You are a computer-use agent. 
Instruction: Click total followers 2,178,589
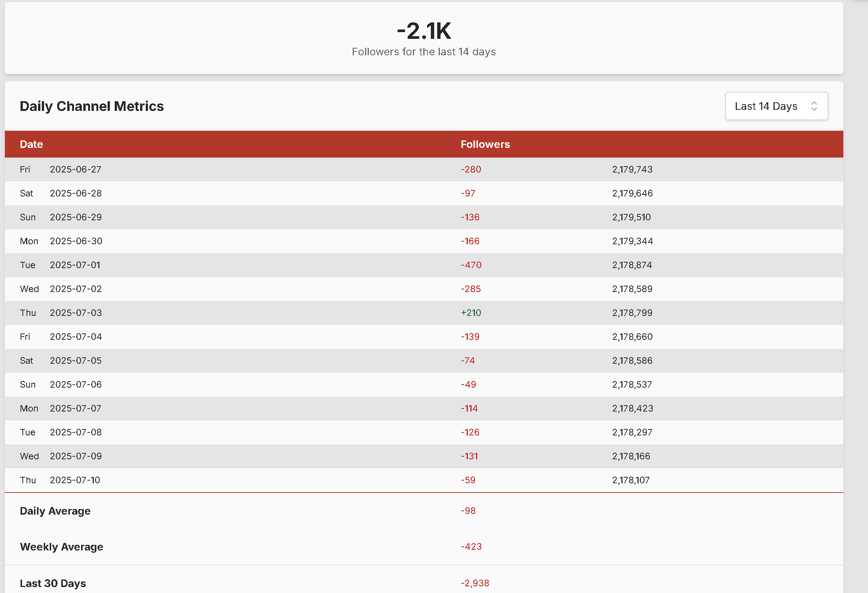coord(632,289)
